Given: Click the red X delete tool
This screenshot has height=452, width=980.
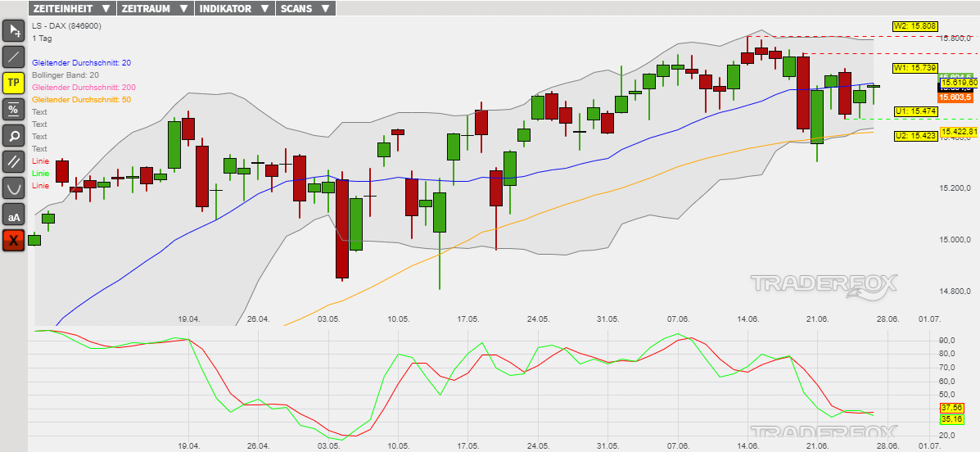Looking at the screenshot, I should pos(14,241).
